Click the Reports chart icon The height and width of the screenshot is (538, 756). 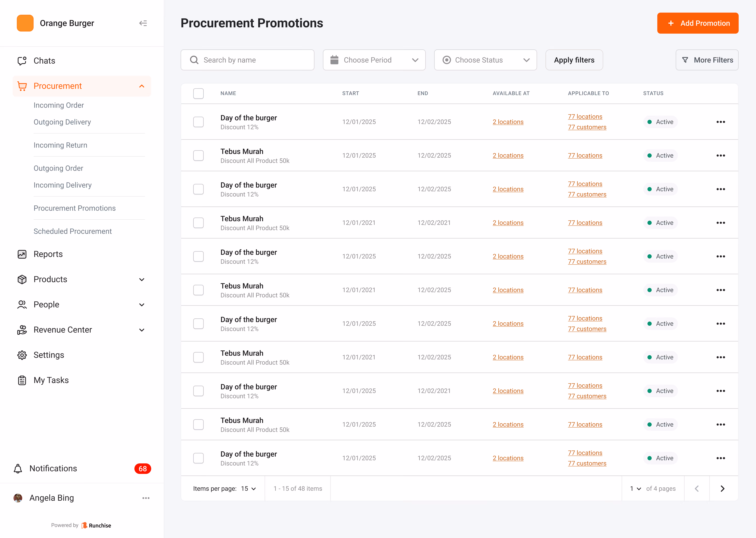[x=22, y=254]
